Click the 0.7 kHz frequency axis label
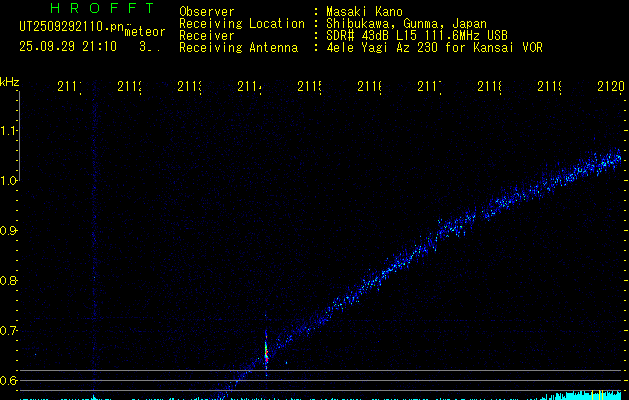629x400 pixels. [x=9, y=330]
